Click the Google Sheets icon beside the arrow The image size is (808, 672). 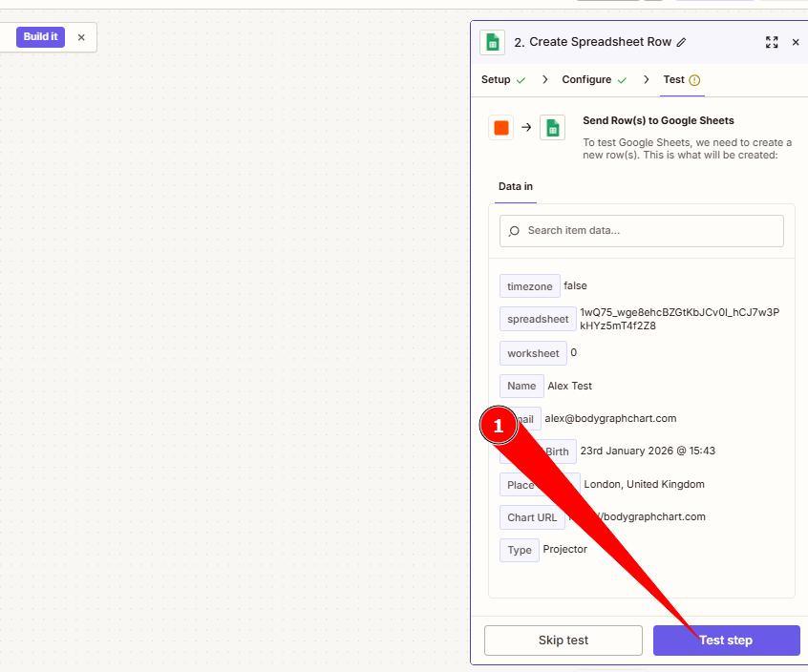(553, 128)
